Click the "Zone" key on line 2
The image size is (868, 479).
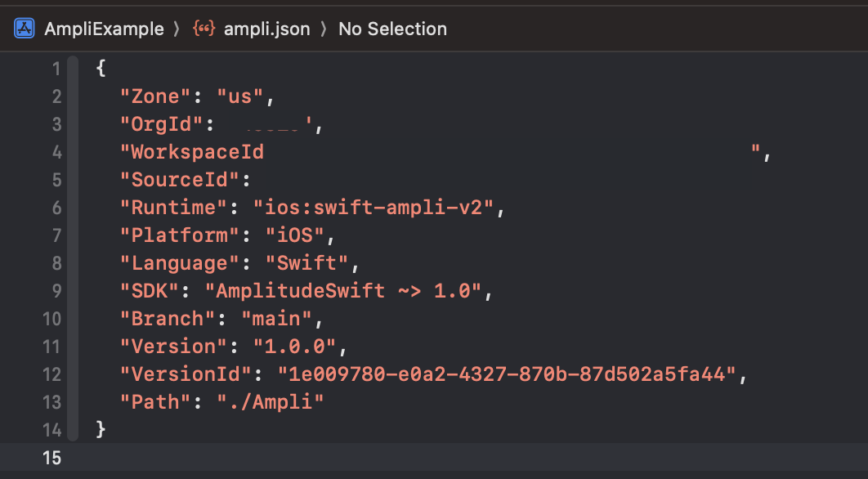(x=156, y=96)
